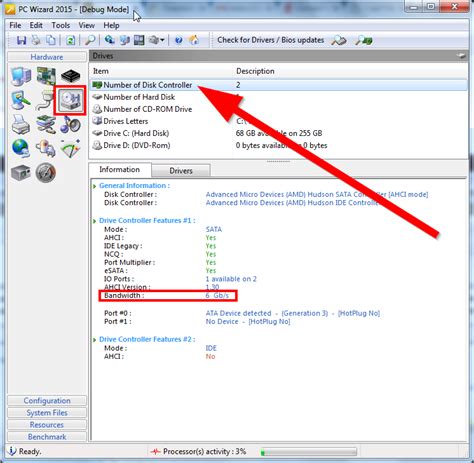Click the Home house icon in toolbar
This screenshot has height=463, width=474.
pyautogui.click(x=194, y=40)
